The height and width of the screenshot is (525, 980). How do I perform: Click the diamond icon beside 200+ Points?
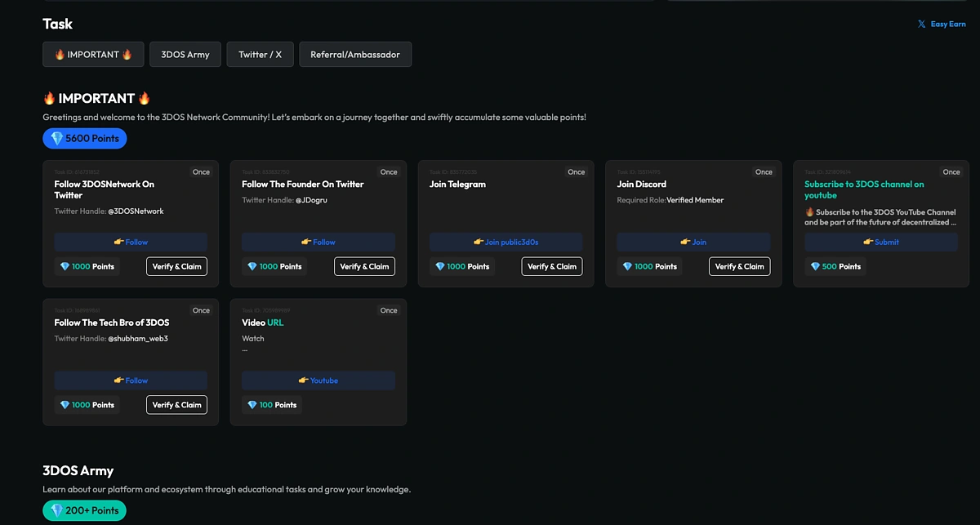[x=56, y=511]
